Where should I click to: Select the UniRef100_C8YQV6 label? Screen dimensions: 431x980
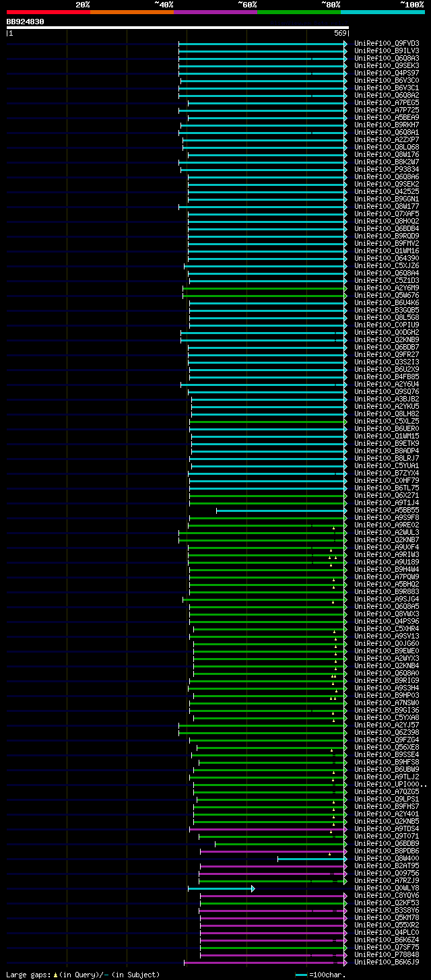(x=387, y=896)
